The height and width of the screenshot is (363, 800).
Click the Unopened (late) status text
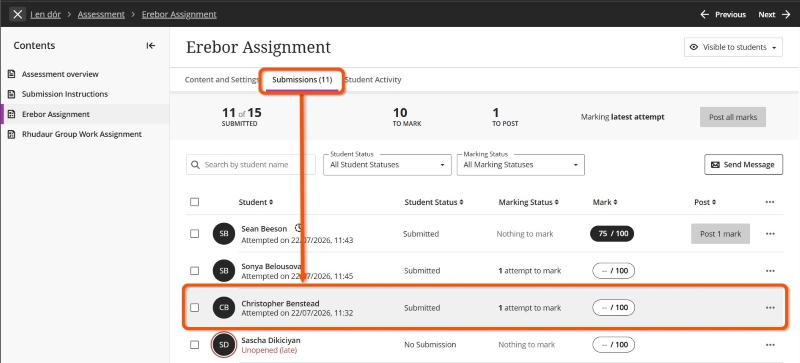(x=269, y=350)
